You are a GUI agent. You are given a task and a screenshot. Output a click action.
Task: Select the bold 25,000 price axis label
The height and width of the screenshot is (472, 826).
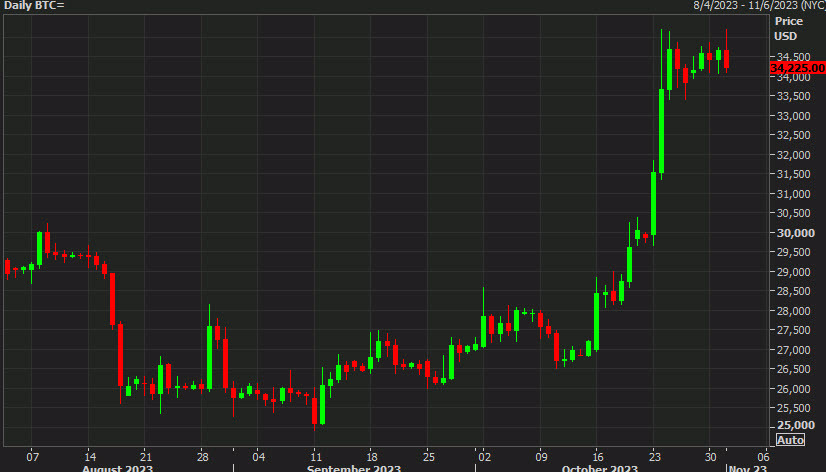point(795,425)
